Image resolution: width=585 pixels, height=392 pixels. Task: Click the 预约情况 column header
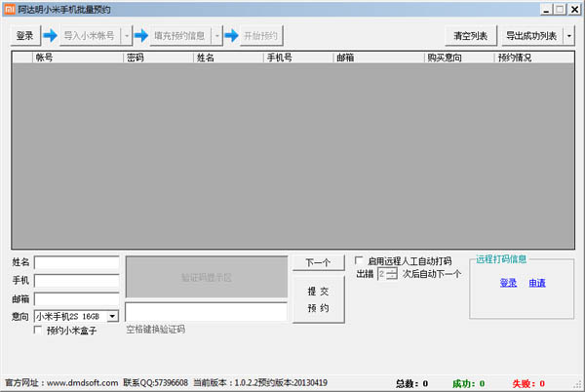pyautogui.click(x=534, y=58)
